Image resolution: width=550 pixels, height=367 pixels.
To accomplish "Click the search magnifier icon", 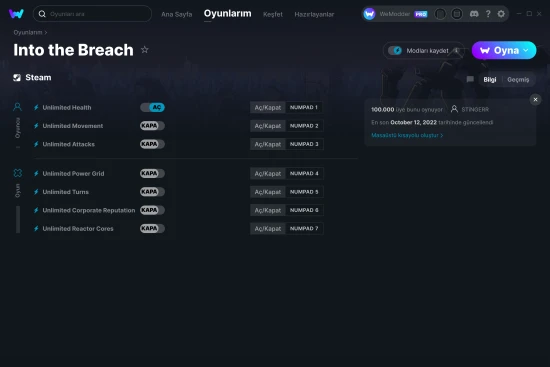I will (42, 14).
